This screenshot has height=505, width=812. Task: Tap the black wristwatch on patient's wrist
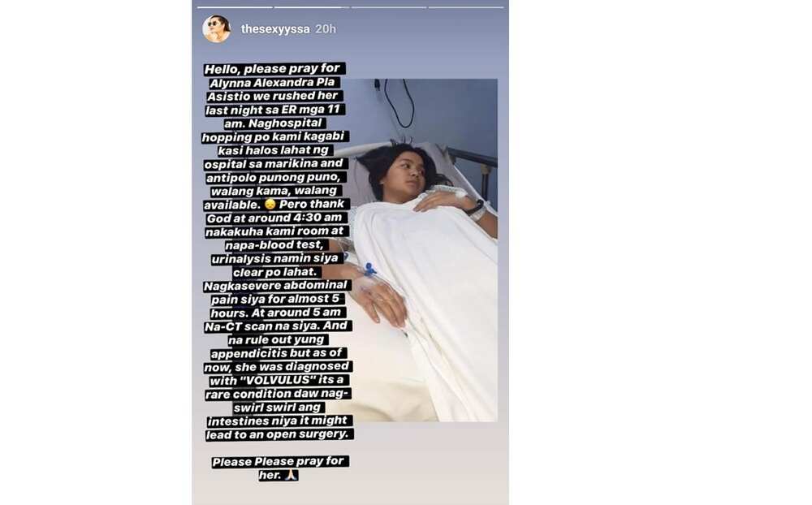pyautogui.click(x=475, y=208)
